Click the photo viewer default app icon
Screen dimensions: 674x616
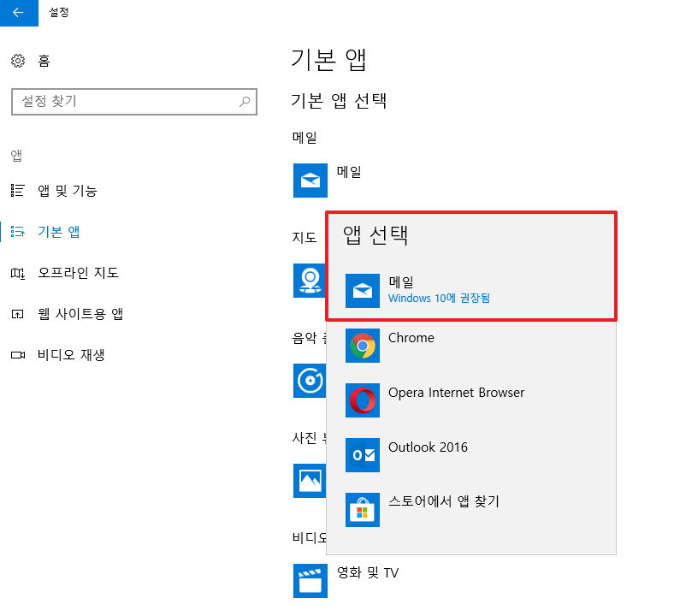(x=310, y=481)
